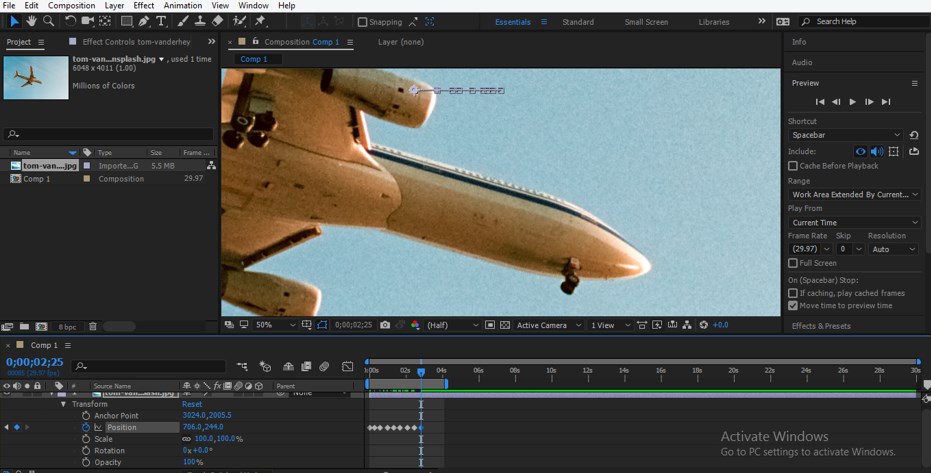Click the Show Channel RGB color icon

[x=415, y=325]
